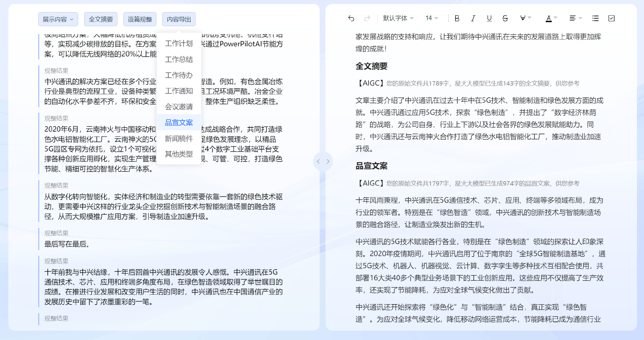The image size is (644, 340).
Task: Click the paragraph starting 十年风雨兼程
Action: [x=479, y=212]
